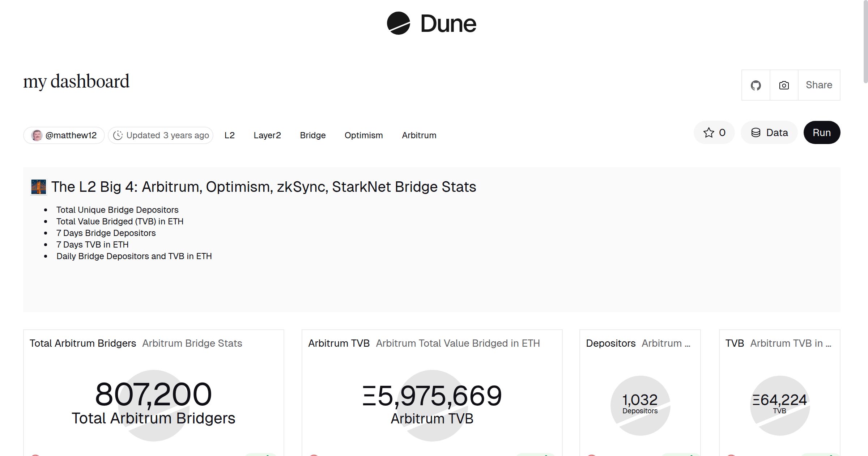Click the matthew12 avatar picture
Viewport: 868px width, 456px height.
[x=37, y=135]
